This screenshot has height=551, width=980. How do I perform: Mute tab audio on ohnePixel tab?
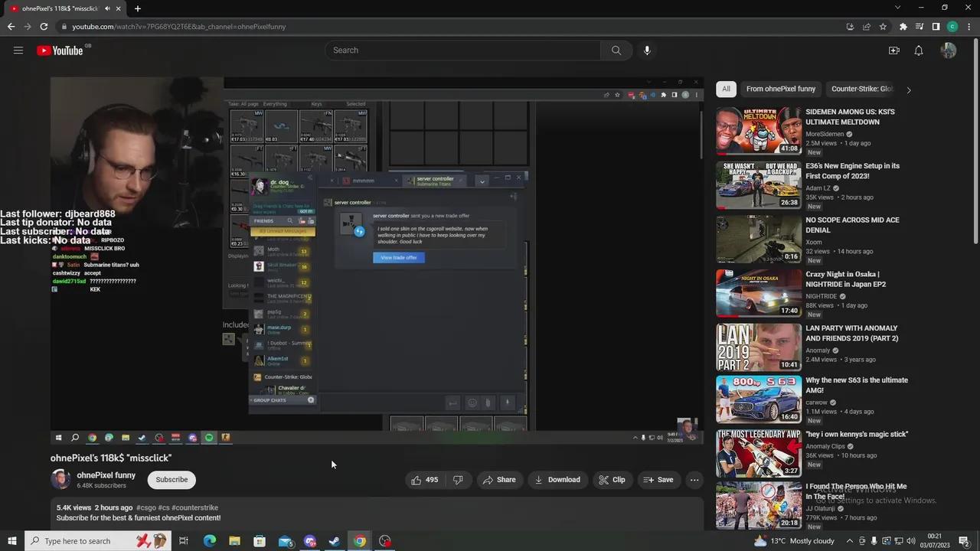(107, 8)
